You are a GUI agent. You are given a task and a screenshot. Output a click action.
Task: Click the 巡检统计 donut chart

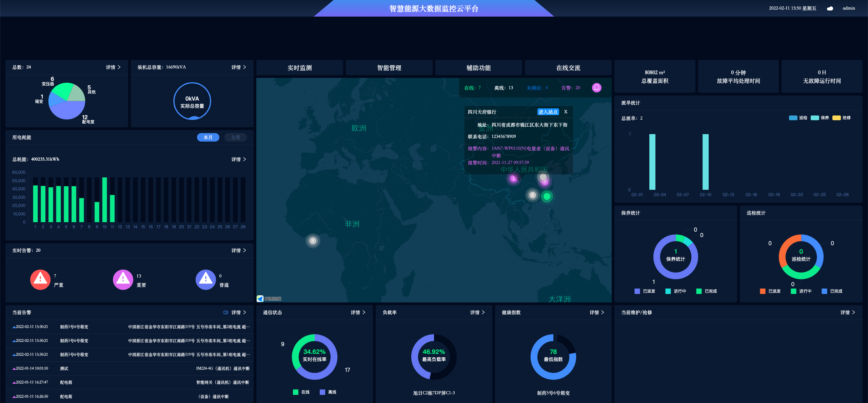coord(801,257)
